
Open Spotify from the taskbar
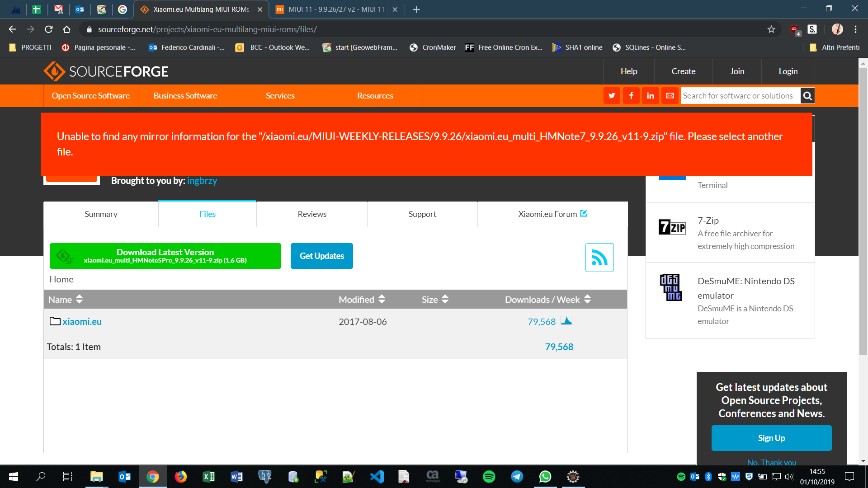point(489,477)
